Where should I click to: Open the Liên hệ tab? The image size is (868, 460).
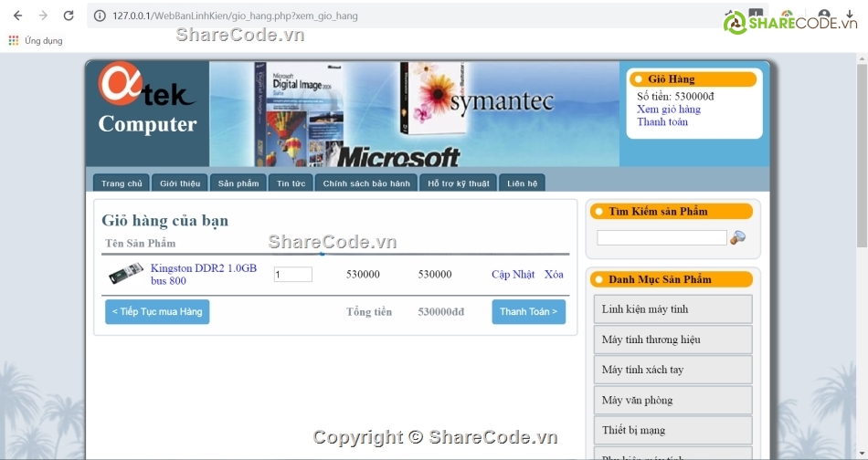point(522,183)
